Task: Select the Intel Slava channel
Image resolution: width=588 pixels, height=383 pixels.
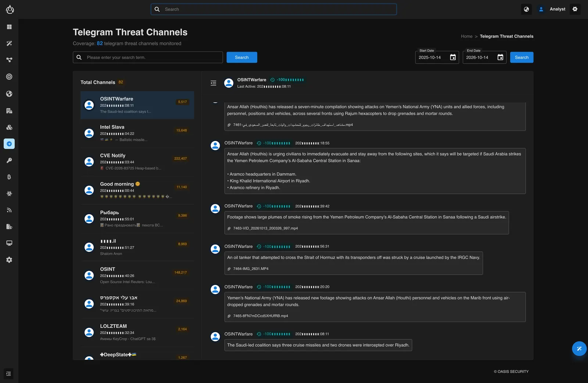Action: tap(137, 133)
